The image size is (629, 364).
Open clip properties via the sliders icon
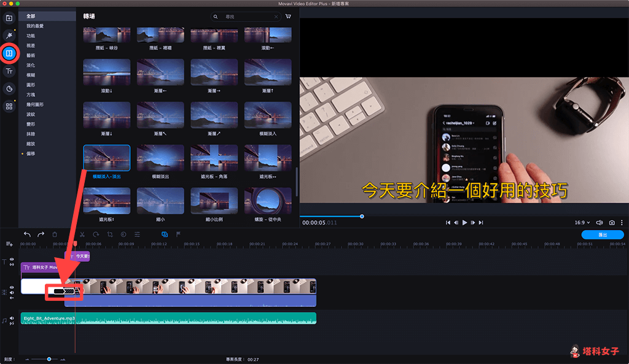pos(137,234)
